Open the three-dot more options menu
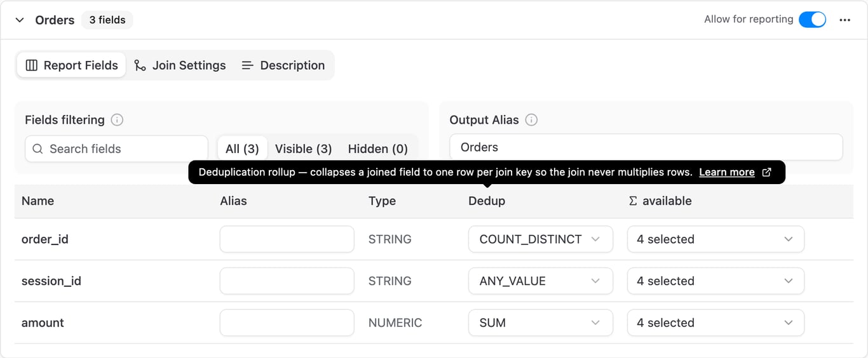Viewport: 868px width, 358px height. (x=844, y=20)
